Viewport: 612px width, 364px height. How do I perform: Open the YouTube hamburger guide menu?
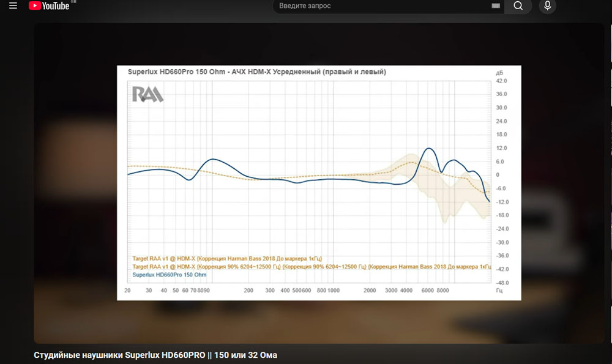[x=13, y=6]
